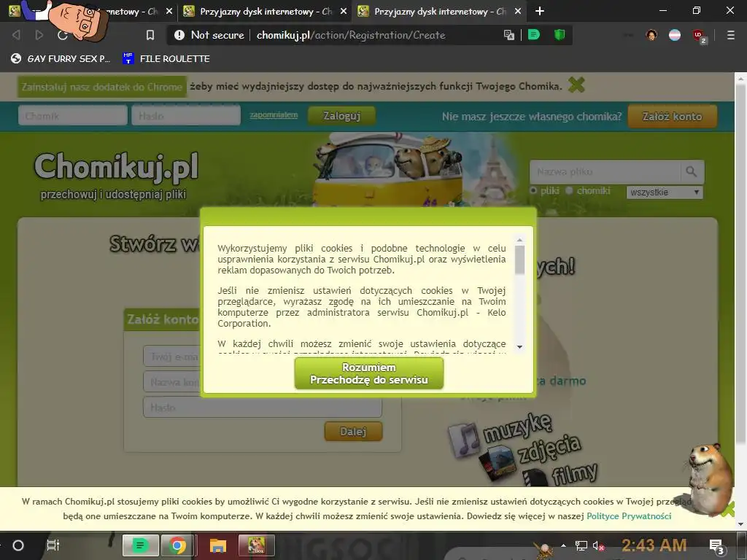Click the muted volume tray icon

tap(598, 545)
